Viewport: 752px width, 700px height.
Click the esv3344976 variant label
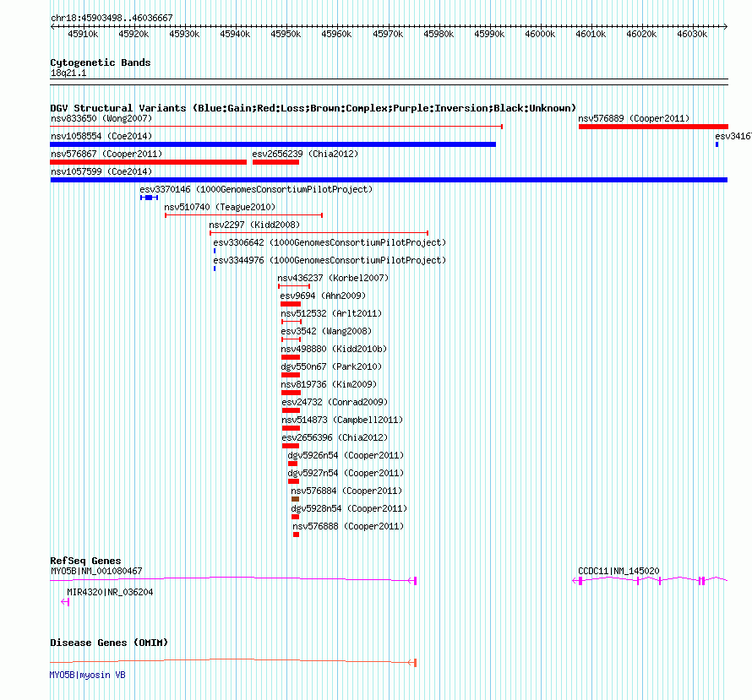coord(330,260)
